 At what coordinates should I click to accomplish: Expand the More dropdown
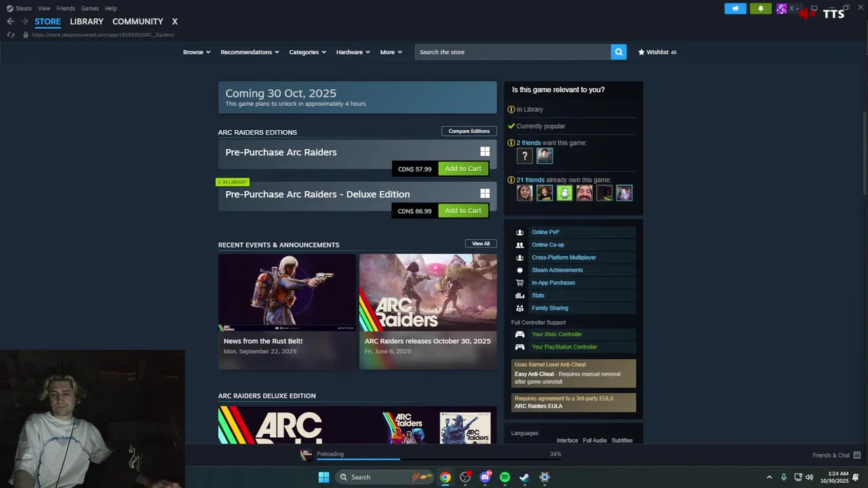point(391,52)
